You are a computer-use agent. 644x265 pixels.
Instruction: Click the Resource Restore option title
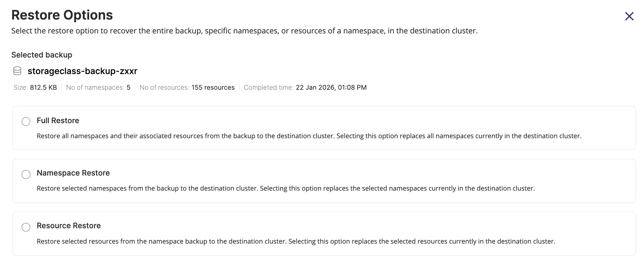click(69, 226)
